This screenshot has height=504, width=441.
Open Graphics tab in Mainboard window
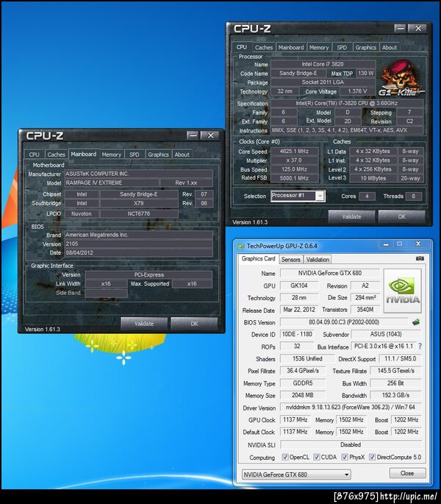(158, 155)
